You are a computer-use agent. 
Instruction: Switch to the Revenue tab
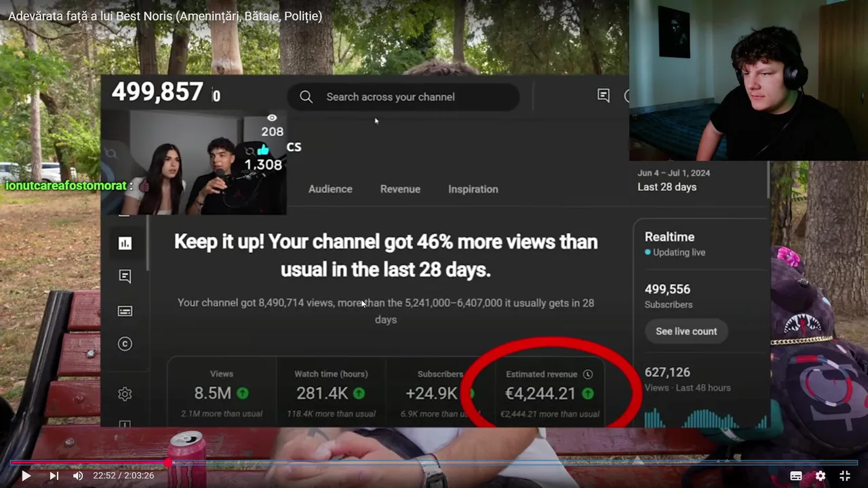click(400, 189)
